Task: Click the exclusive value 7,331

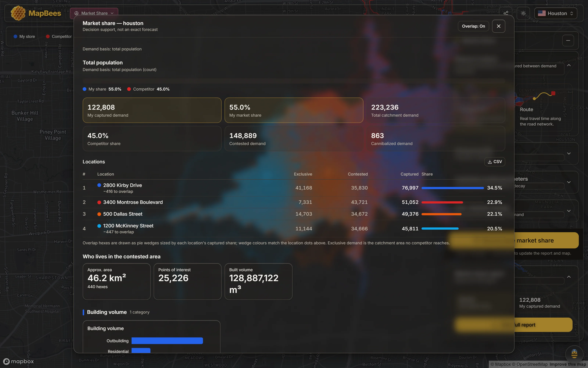Action: [x=305, y=202]
